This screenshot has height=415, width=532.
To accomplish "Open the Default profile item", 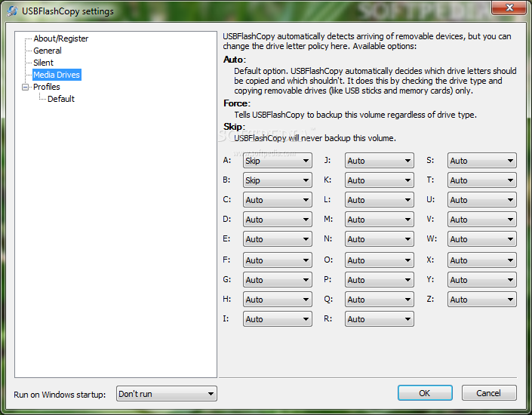I will (x=61, y=99).
